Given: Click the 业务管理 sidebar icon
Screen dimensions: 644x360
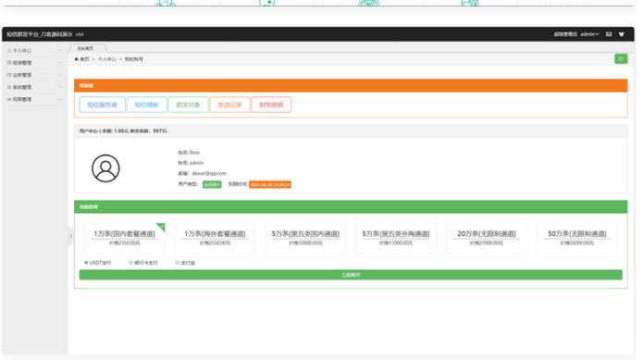Looking at the screenshot, I should tap(9, 75).
